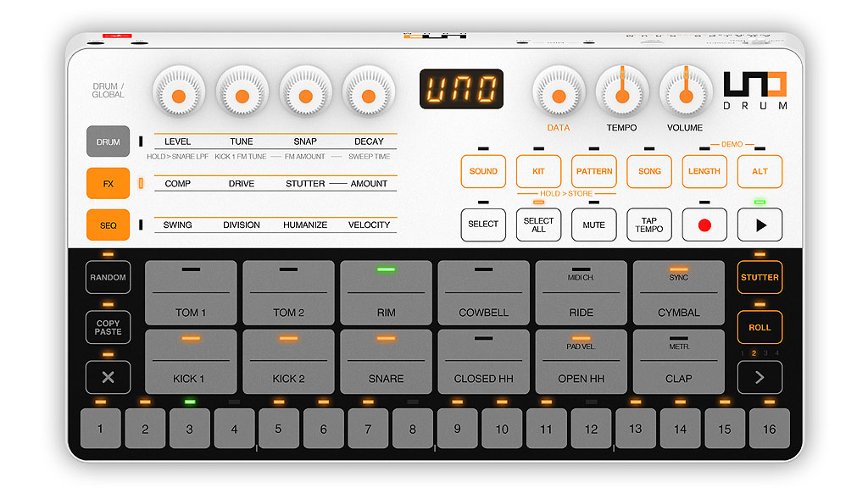This screenshot has height=488, width=868.
Task: Click the VOLUME knob
Action: (x=685, y=96)
